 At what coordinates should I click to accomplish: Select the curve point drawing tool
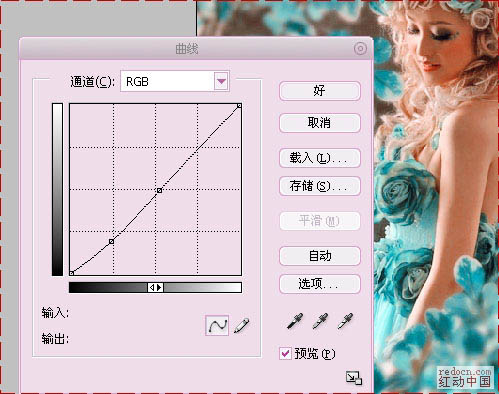217,325
